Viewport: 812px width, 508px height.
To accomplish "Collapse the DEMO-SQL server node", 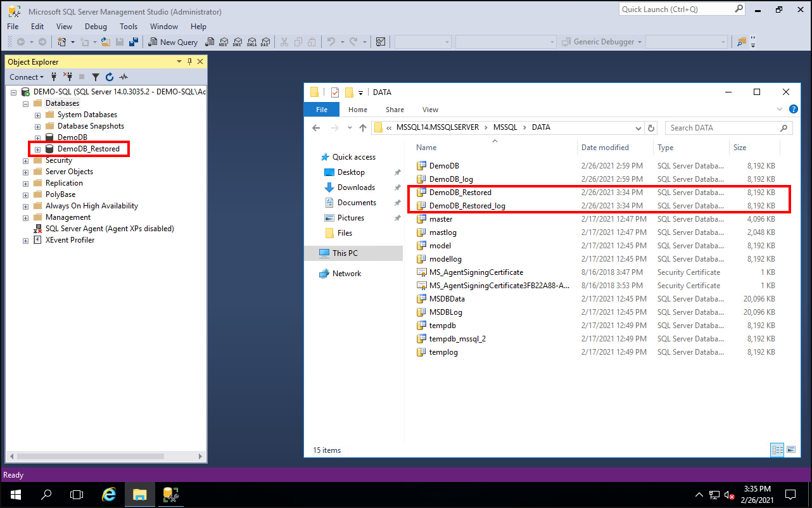I will (x=14, y=92).
